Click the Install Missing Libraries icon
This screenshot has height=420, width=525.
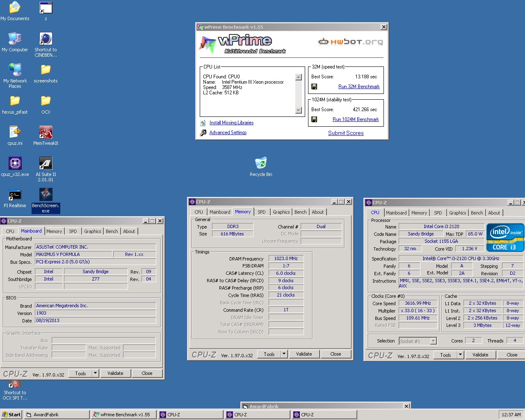(203, 123)
